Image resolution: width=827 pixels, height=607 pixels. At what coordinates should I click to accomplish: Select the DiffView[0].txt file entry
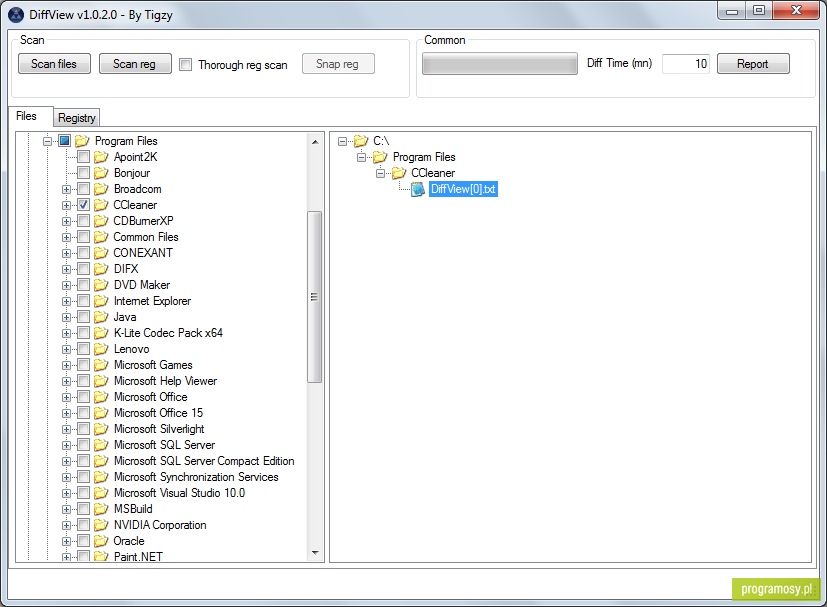point(463,189)
